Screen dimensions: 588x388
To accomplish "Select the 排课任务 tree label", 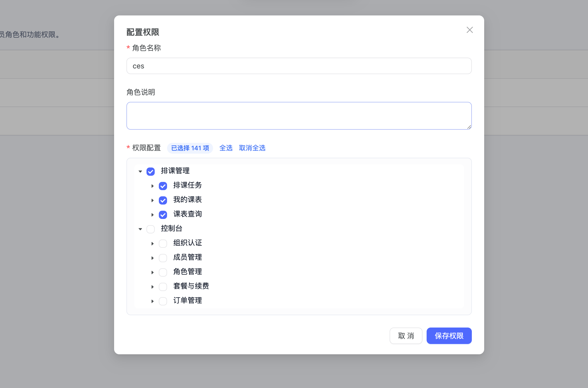I will pyautogui.click(x=188, y=185).
